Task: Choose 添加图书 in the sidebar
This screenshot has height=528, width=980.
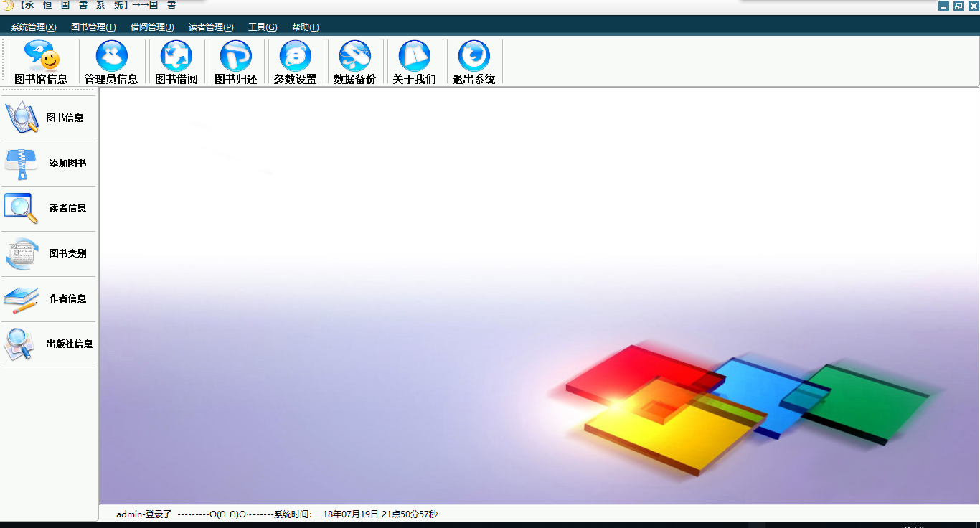Action: 48,163
